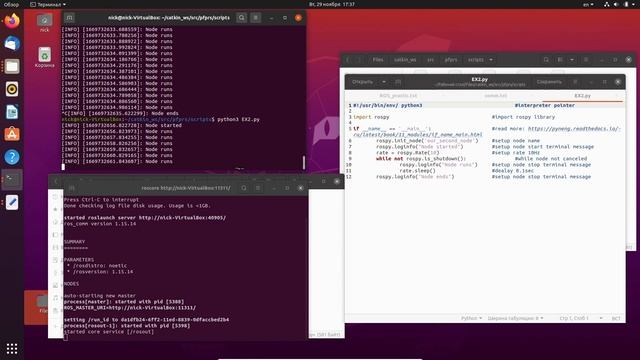Image resolution: width=640 pixels, height=360 pixels.
Task: Launch Thunderbird mail from the dock
Action: (x=12, y=43)
